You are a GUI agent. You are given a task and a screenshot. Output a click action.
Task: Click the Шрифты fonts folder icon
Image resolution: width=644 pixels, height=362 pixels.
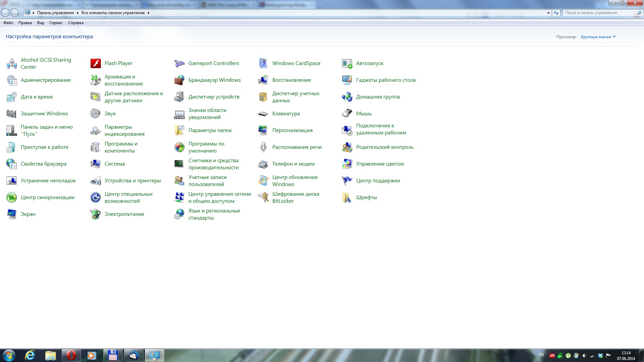347,197
